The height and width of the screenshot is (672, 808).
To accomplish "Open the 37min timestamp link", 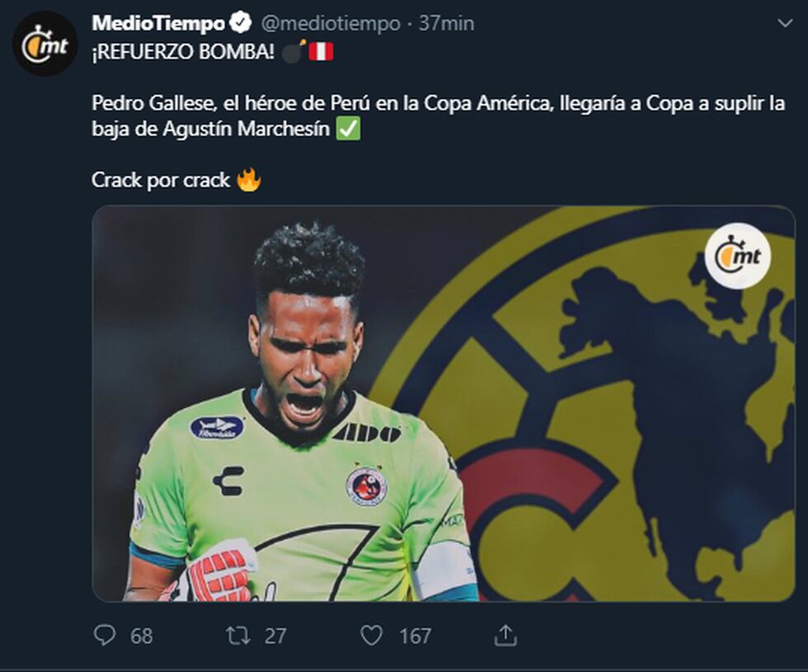I will [446, 24].
